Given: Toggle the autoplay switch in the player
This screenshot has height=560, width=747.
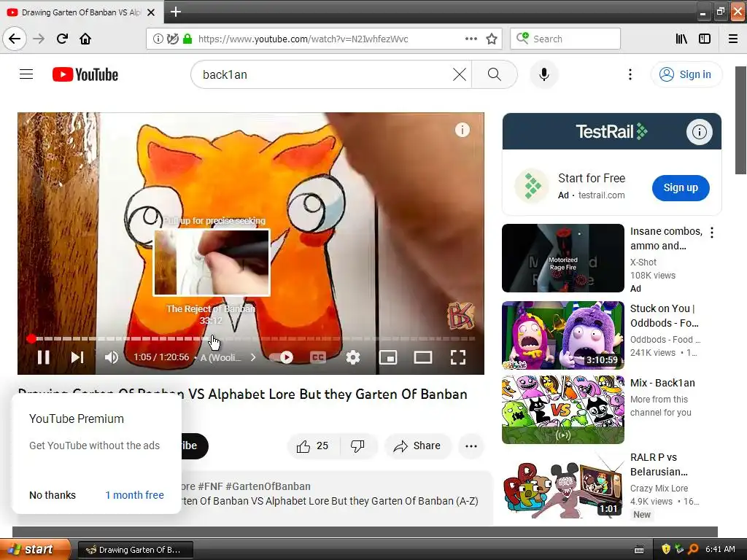Looking at the screenshot, I should 282,357.
